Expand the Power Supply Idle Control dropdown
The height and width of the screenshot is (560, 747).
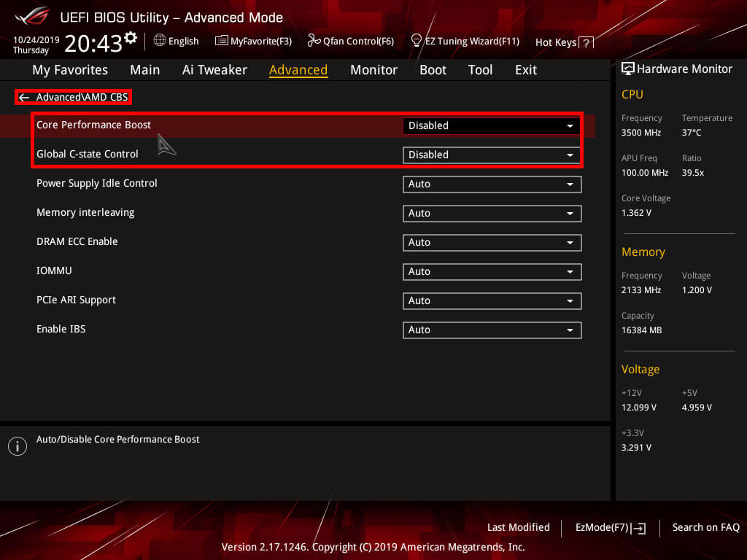tap(492, 184)
